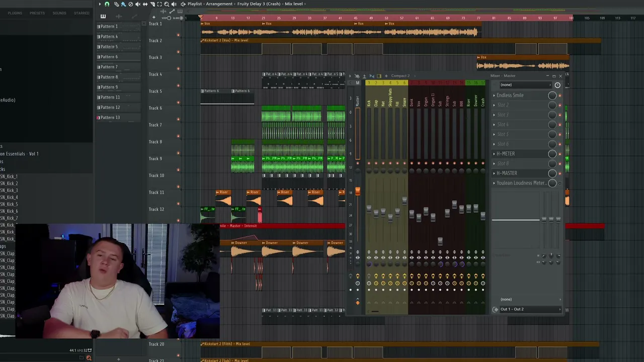Expand the Youlean Loudness Meter slot arrow
644x362 pixels.
[x=494, y=183]
